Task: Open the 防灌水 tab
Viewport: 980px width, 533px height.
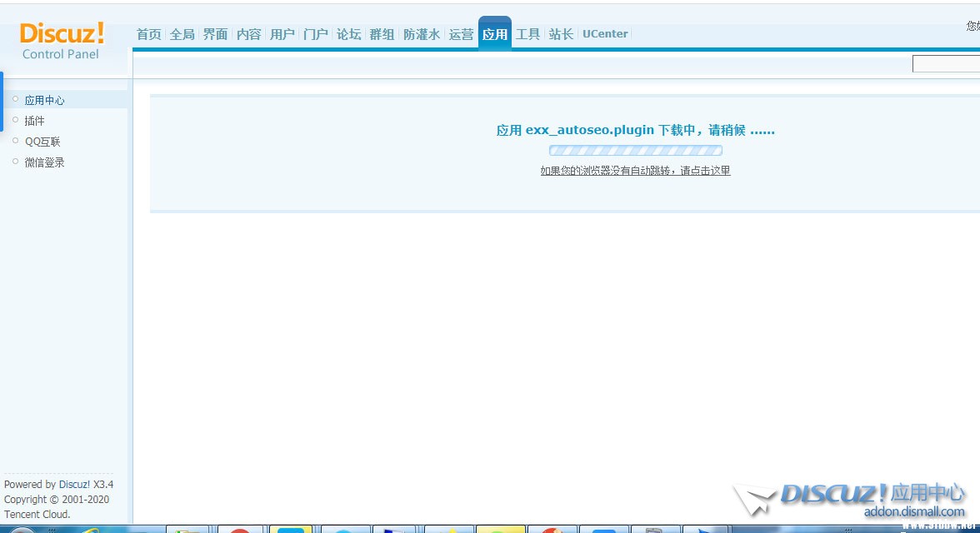Action: pyautogui.click(x=421, y=34)
